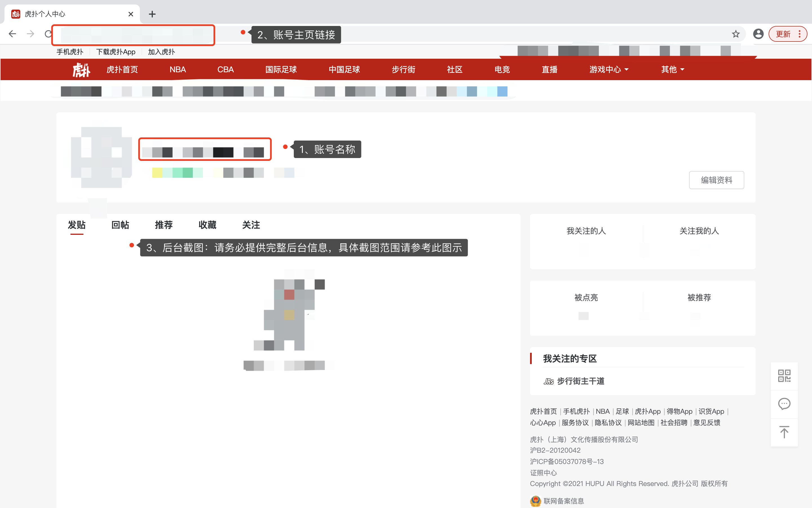Click the 下载虎扑App top link
The height and width of the screenshot is (508, 812).
[116, 52]
